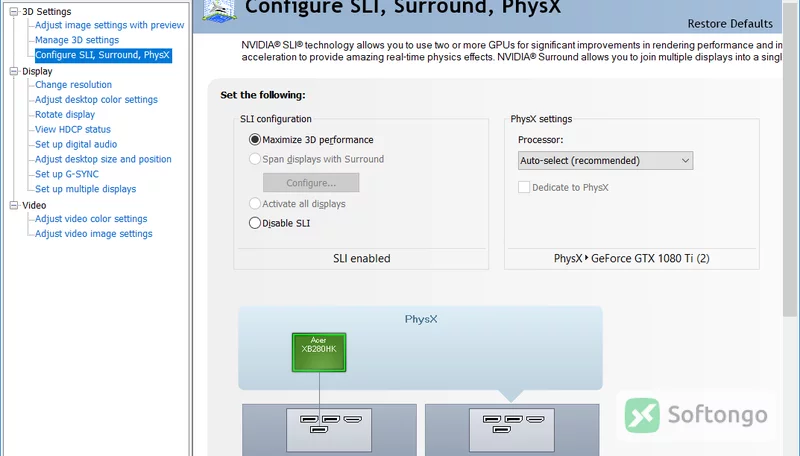Open Adjust video color settings
This screenshot has width=800, height=456.
pyautogui.click(x=91, y=219)
